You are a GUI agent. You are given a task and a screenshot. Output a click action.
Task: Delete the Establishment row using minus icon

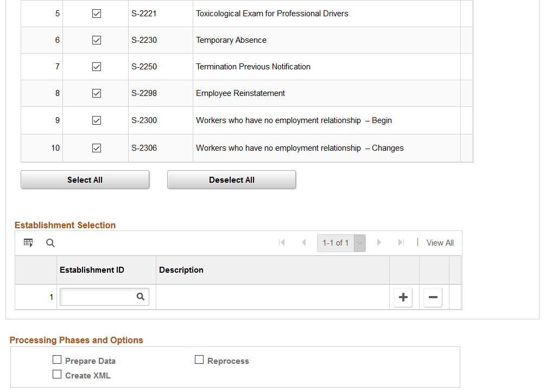tap(432, 297)
